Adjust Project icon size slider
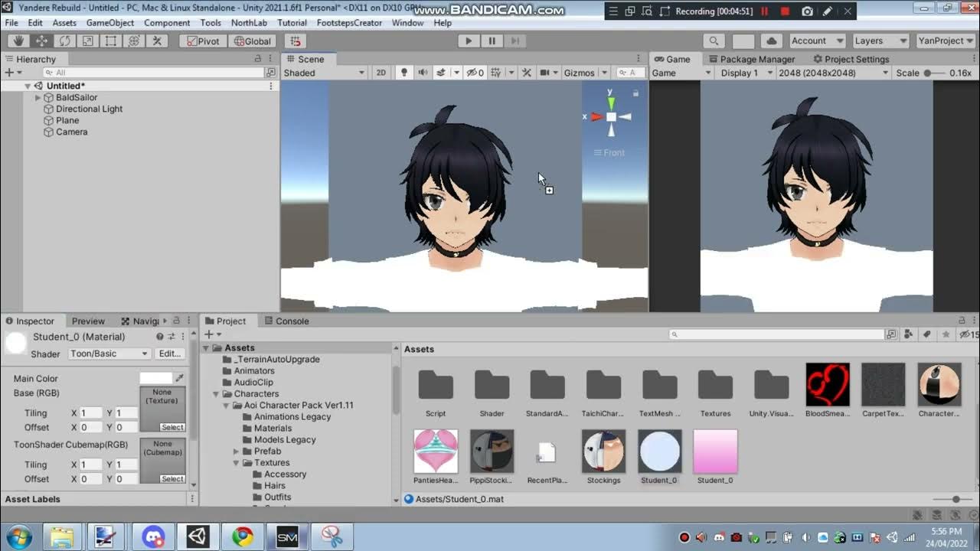This screenshot has width=980, height=551. pyautogui.click(x=956, y=499)
